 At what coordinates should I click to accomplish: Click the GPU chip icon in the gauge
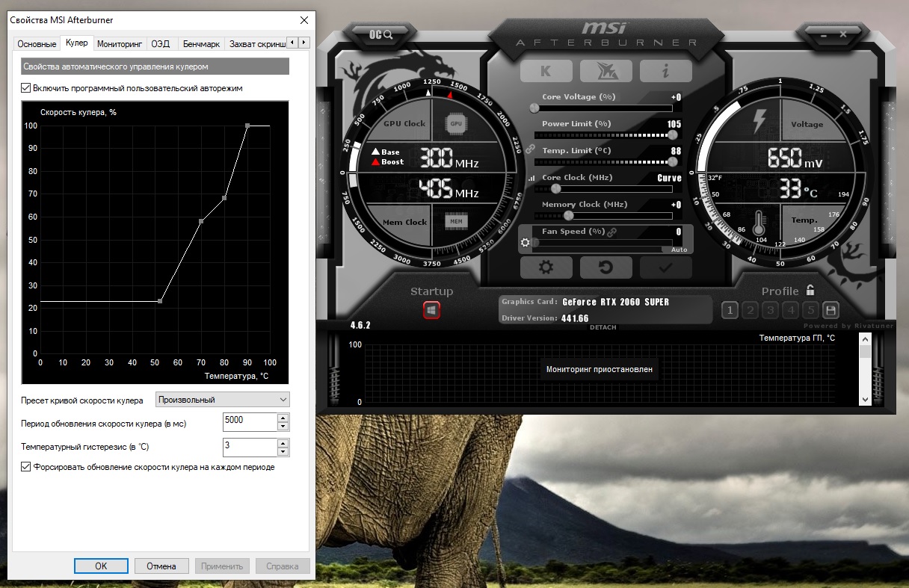click(x=455, y=124)
